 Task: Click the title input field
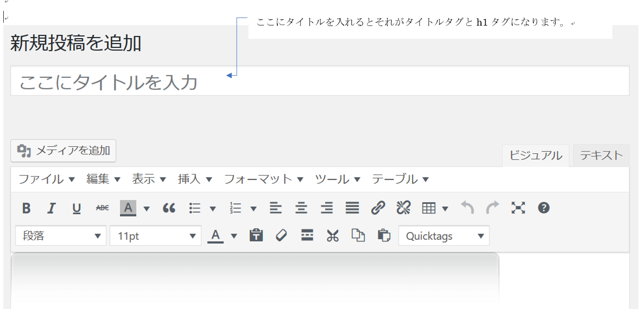[319, 81]
